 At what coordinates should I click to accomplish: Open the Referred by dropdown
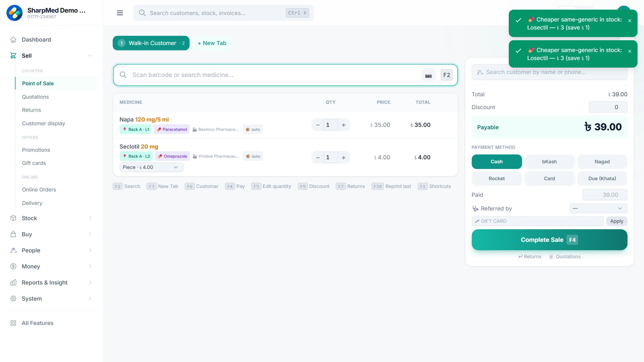click(x=598, y=208)
